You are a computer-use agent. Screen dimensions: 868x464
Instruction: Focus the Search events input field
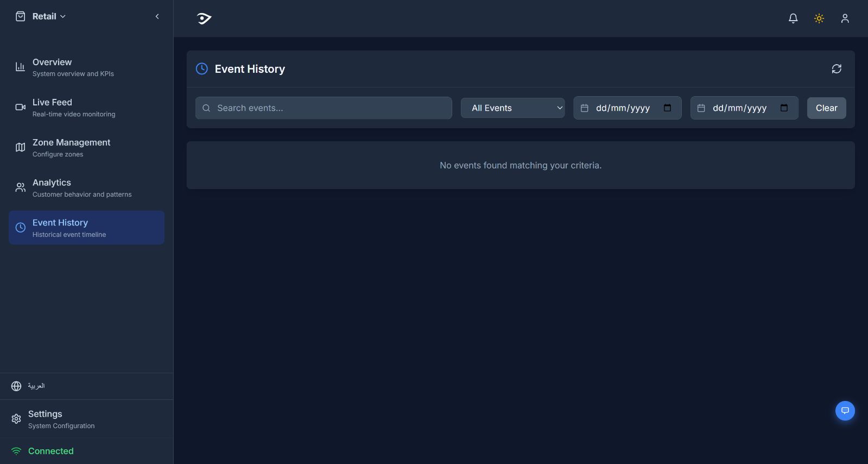(324, 108)
